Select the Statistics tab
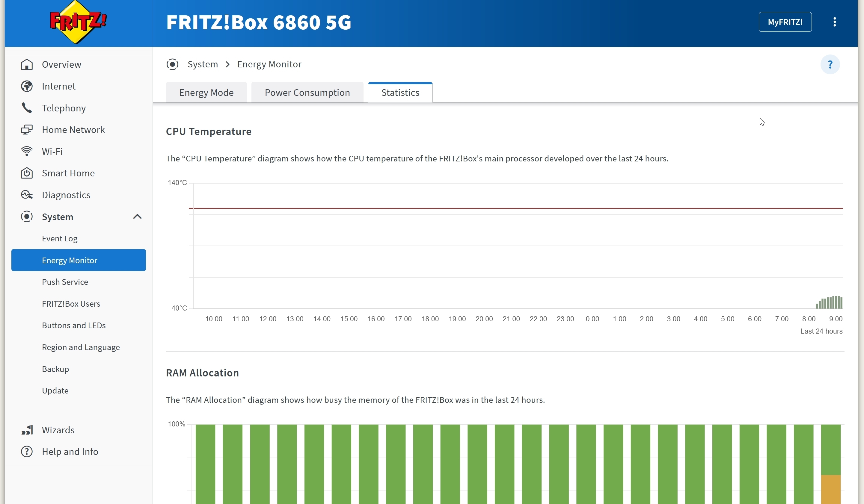This screenshot has height=504, width=864. (x=400, y=93)
